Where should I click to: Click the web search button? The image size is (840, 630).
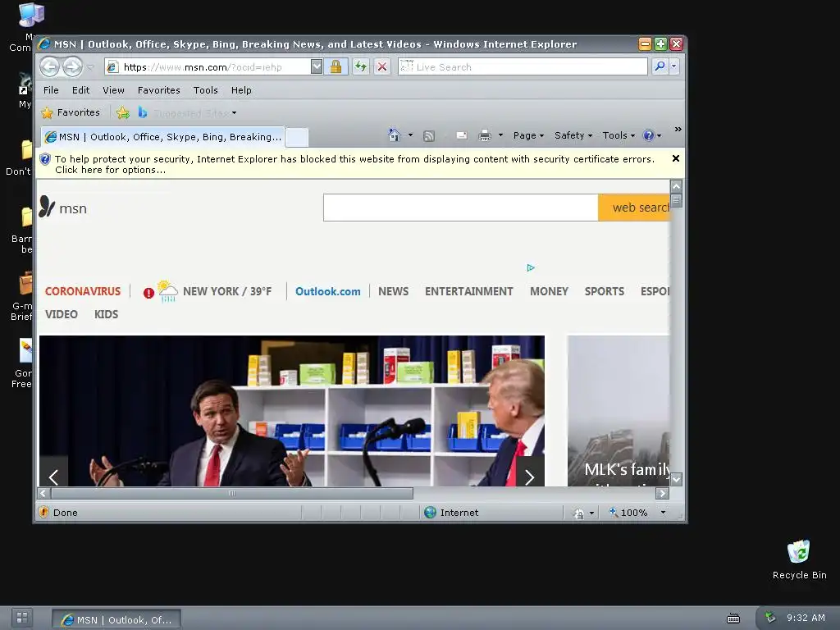[634, 208]
